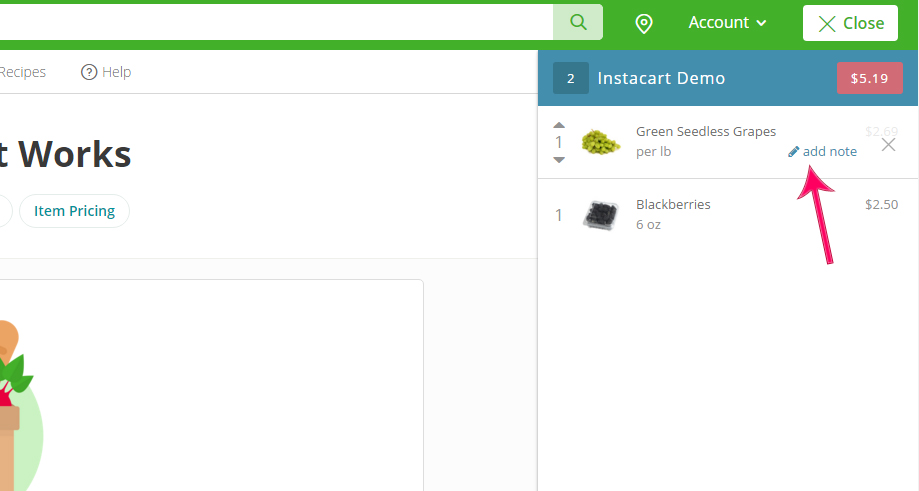Viewport: 919px width, 491px height.
Task: Select the Item Pricing pill
Action: (74, 211)
